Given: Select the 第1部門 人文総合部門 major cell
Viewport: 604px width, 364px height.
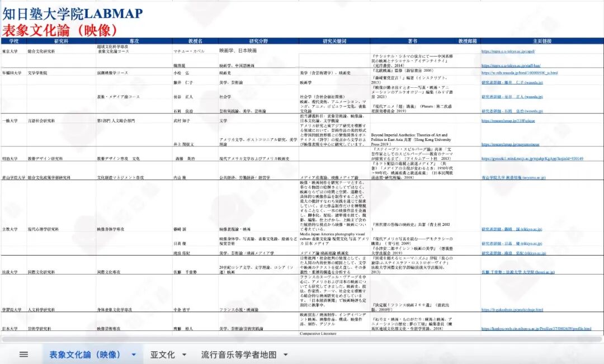Looking at the screenshot, I should coord(116,121).
